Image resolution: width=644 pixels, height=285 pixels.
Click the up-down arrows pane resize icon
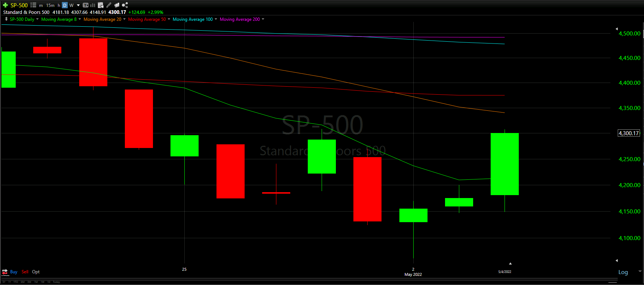click(x=6, y=19)
